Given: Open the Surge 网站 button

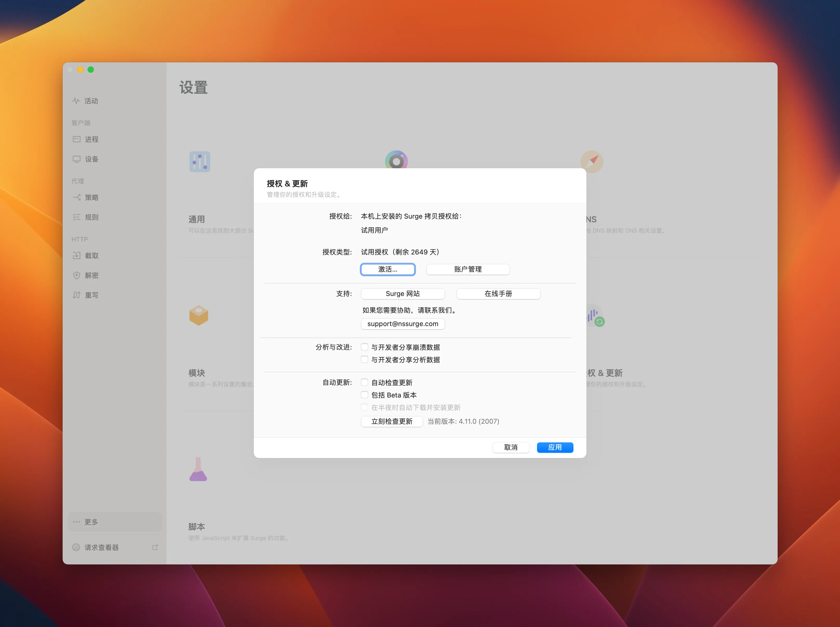Looking at the screenshot, I should coord(402,294).
